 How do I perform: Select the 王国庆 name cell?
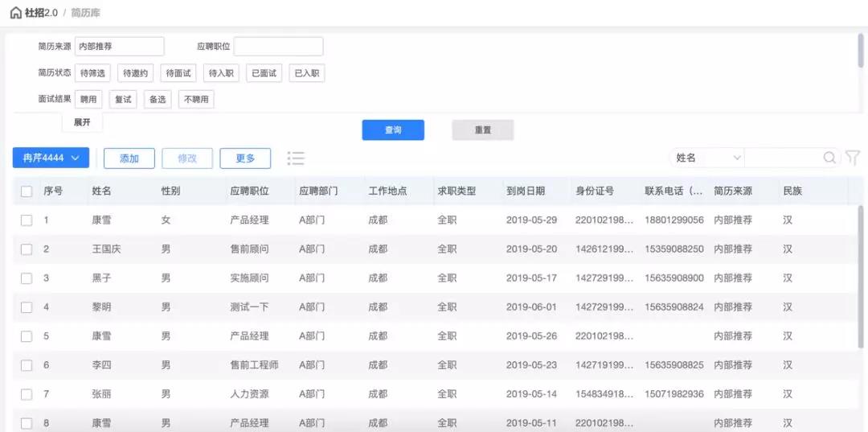pyautogui.click(x=106, y=249)
